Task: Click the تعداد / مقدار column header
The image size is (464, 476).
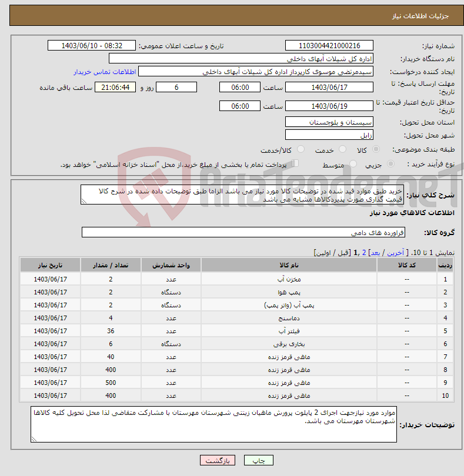Action: (x=111, y=265)
